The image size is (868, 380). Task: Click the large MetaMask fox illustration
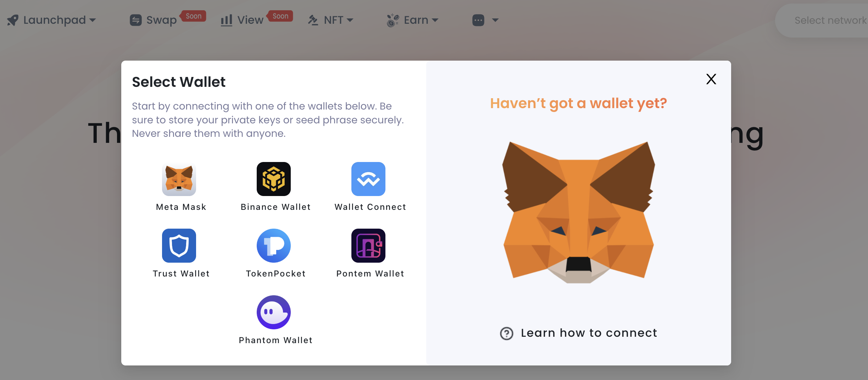pyautogui.click(x=578, y=213)
